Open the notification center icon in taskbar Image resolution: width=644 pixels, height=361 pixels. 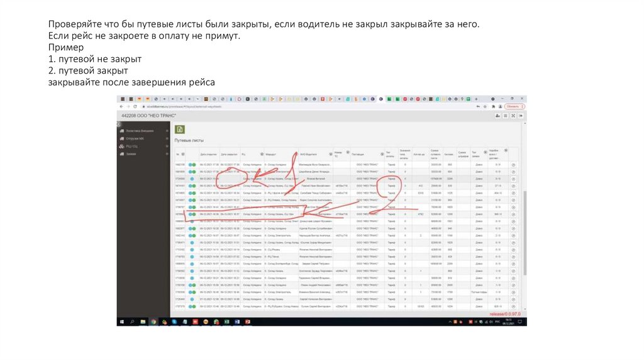(x=520, y=322)
